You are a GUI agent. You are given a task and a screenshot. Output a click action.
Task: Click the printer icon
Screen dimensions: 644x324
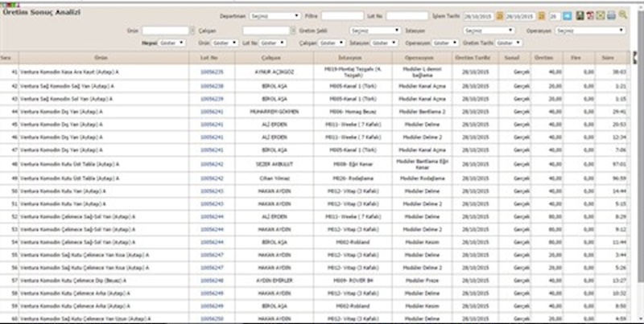(x=611, y=15)
